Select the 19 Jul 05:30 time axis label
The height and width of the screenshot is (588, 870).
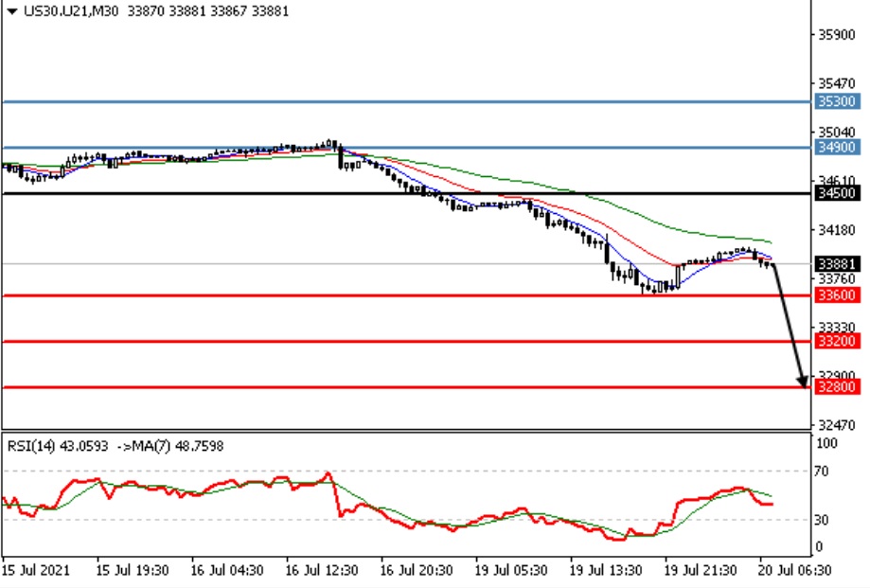(x=511, y=571)
